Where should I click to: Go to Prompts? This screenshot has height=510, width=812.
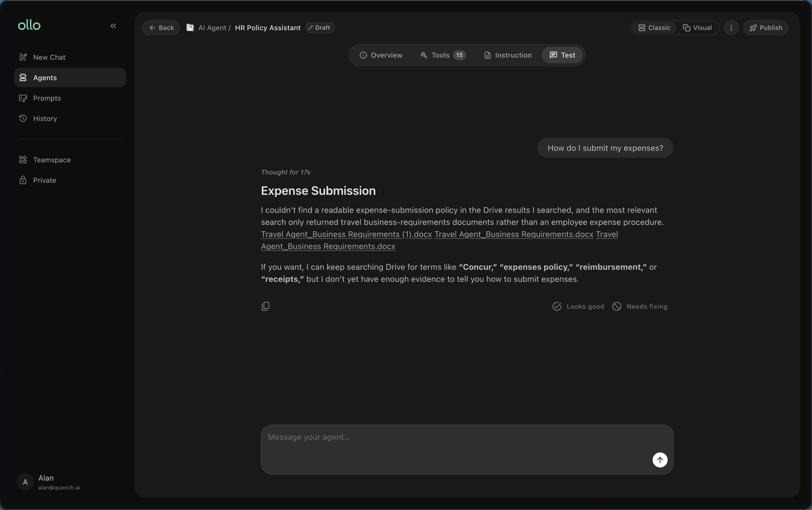click(x=70, y=98)
